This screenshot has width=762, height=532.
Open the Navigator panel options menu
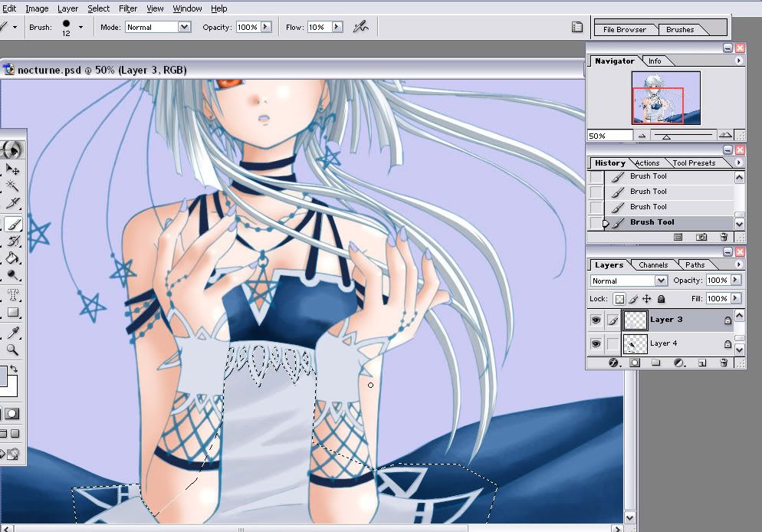click(739, 61)
